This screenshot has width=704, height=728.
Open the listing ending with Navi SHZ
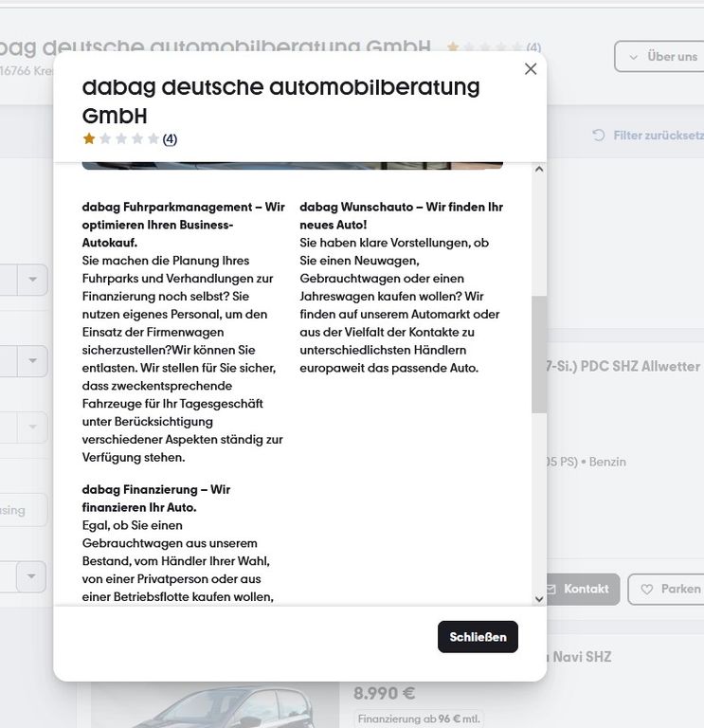(580, 657)
